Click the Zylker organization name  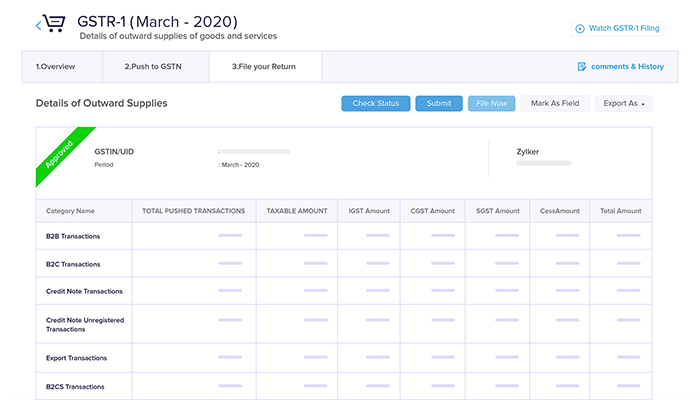point(528,150)
